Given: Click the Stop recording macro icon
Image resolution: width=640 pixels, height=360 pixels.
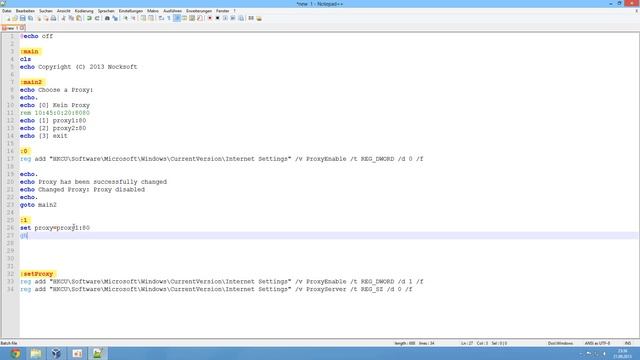Looking at the screenshot, I should pyautogui.click(x=218, y=18).
